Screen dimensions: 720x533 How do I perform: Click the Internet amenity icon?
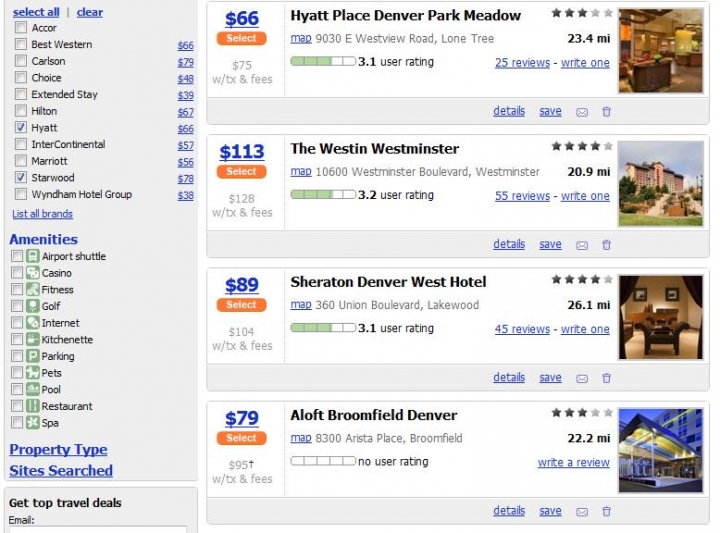click(x=33, y=323)
